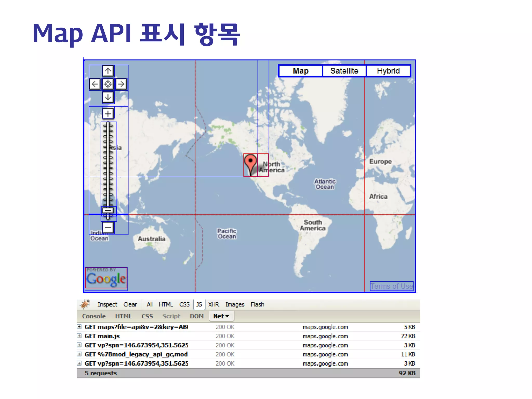Filter requests by XHR
The width and height of the screenshot is (532, 399).
214,304
